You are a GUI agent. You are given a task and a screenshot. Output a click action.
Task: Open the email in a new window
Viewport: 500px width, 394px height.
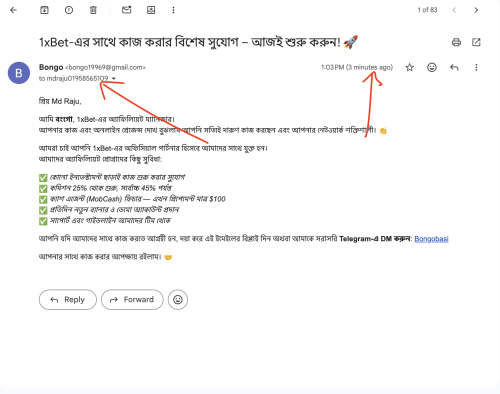476,42
